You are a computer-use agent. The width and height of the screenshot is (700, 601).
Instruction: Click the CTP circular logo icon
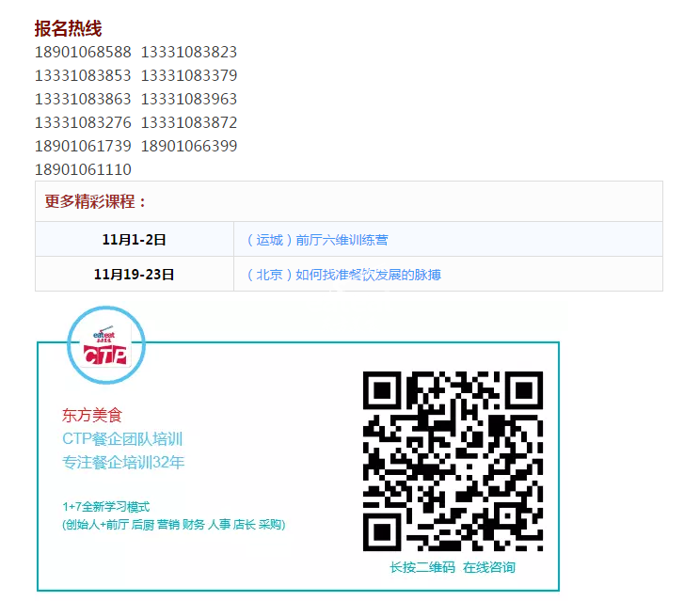106,346
